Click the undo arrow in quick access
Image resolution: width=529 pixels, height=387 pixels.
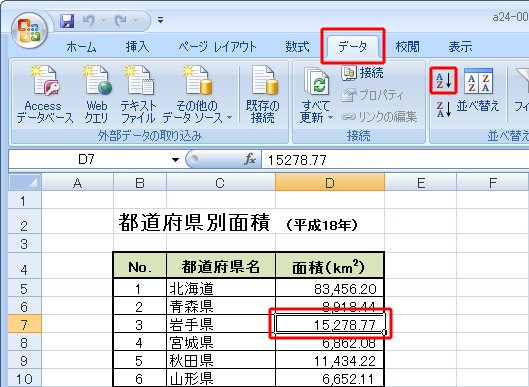pyautogui.click(x=89, y=21)
